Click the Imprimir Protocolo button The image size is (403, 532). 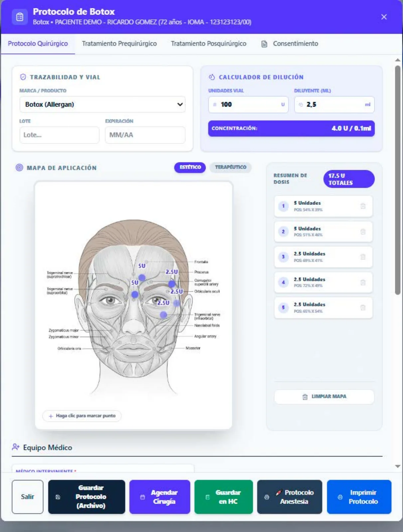359,497
